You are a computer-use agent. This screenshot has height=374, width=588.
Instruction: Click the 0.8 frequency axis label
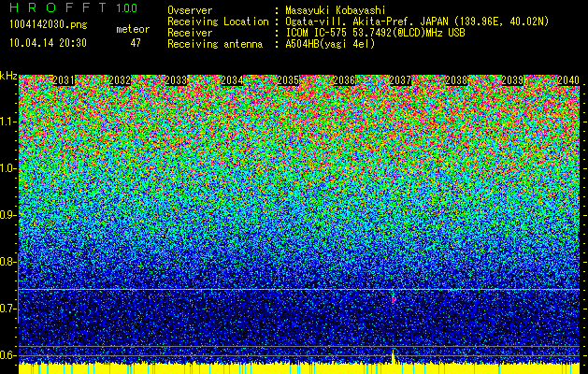pos(7,262)
